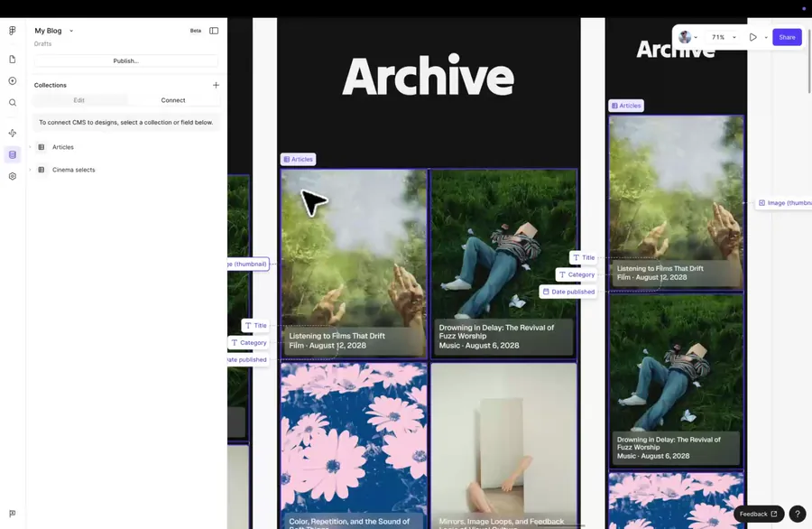812x529 pixels.
Task: Select the Articles collection in the sidebar
Action: click(x=63, y=147)
